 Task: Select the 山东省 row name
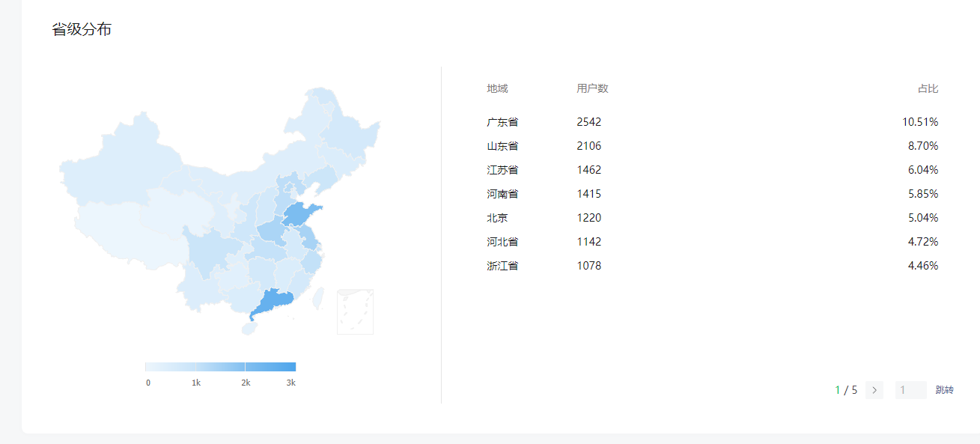coord(502,146)
